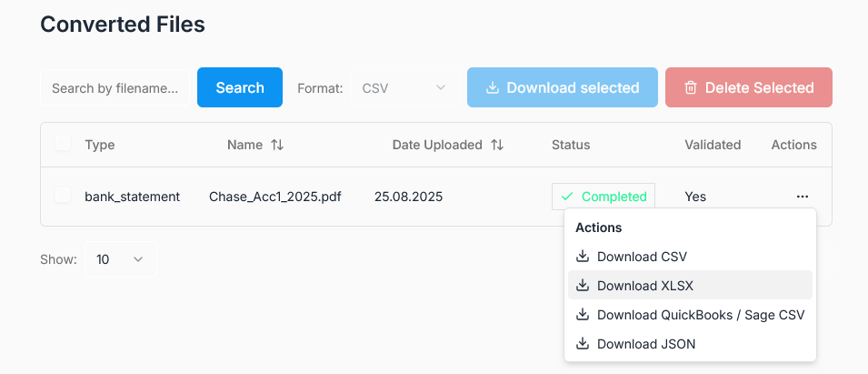Focus the Search by filename input field
The height and width of the screenshot is (374, 868).
click(x=115, y=88)
